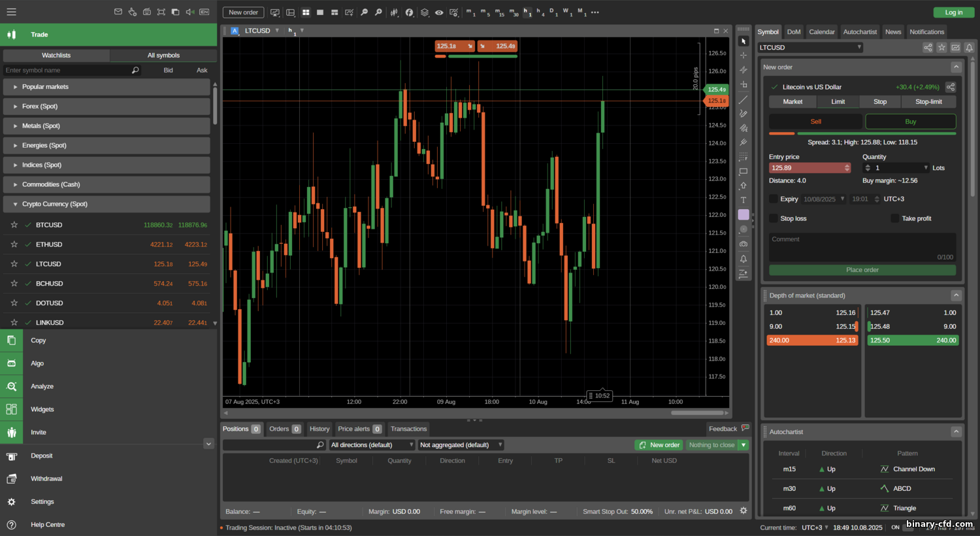
Task: Tick the Expiry checkbox
Action: [x=774, y=199]
